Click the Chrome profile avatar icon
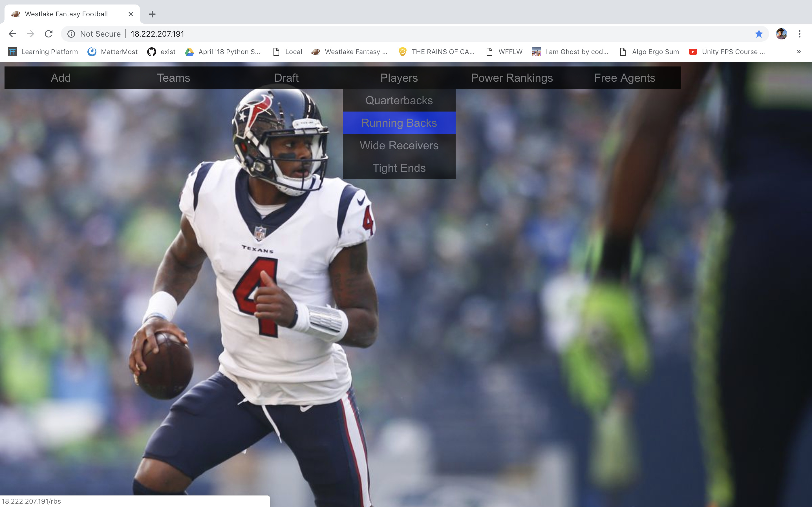The width and height of the screenshot is (812, 507). point(781,33)
